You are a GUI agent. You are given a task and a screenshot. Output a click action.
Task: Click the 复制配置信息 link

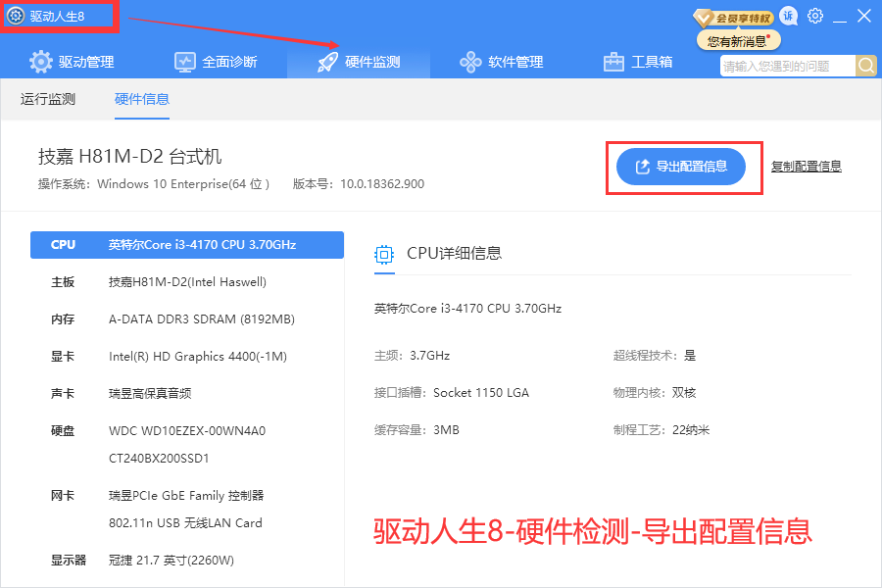point(807,167)
